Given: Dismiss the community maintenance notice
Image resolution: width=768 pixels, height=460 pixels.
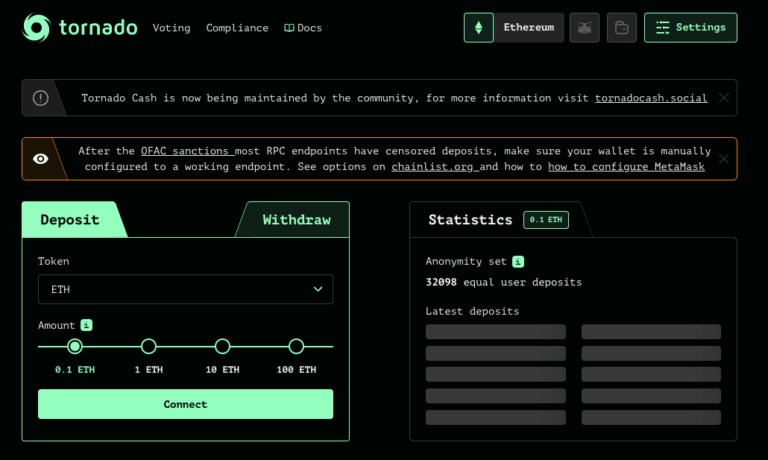Looking at the screenshot, I should 723,98.
